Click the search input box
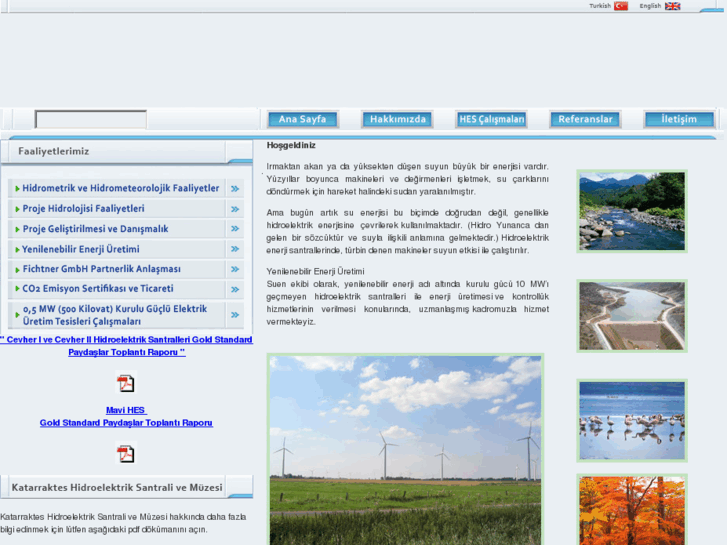727x545 pixels. [x=91, y=119]
